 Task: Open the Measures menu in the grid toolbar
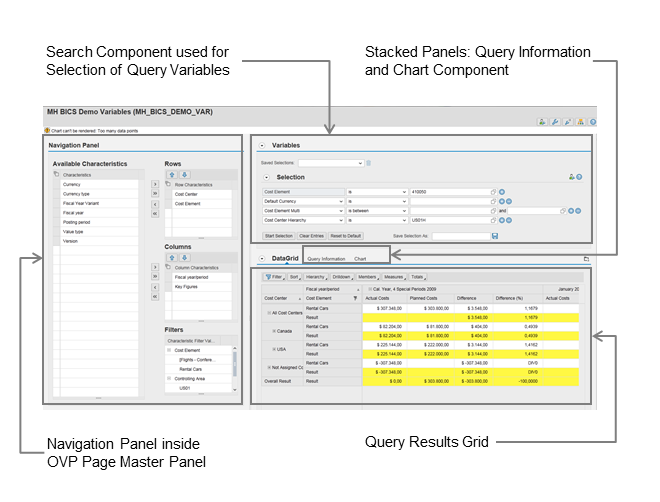(394, 277)
